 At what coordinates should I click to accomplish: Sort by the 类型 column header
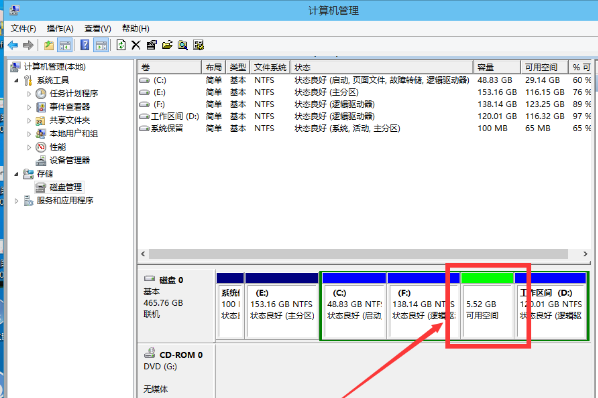click(238, 67)
